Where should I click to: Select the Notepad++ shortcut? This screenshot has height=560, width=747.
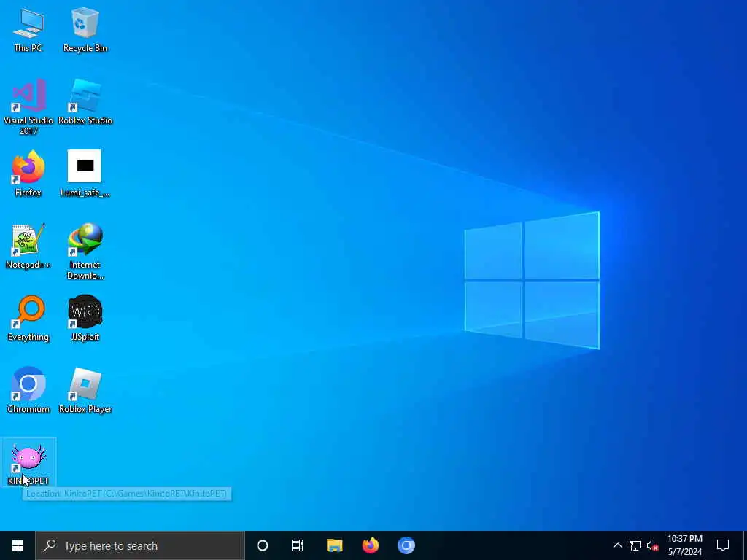click(28, 246)
